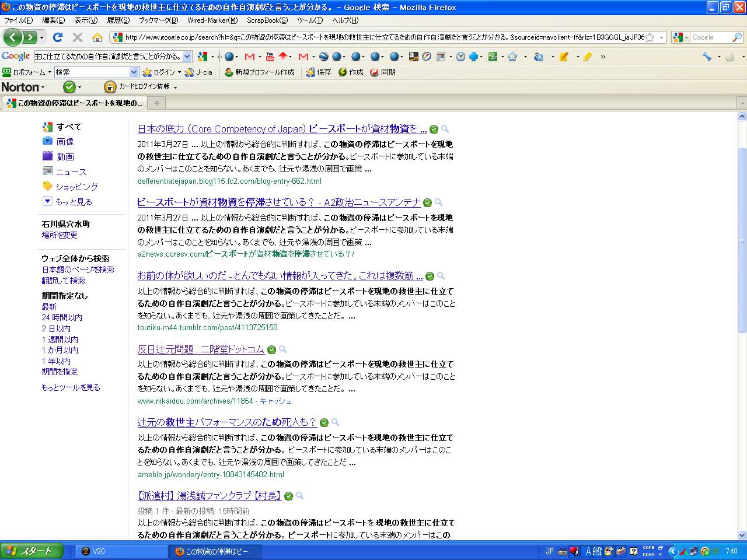Go to the Home page icon
This screenshot has height=560, width=747.
[97, 37]
